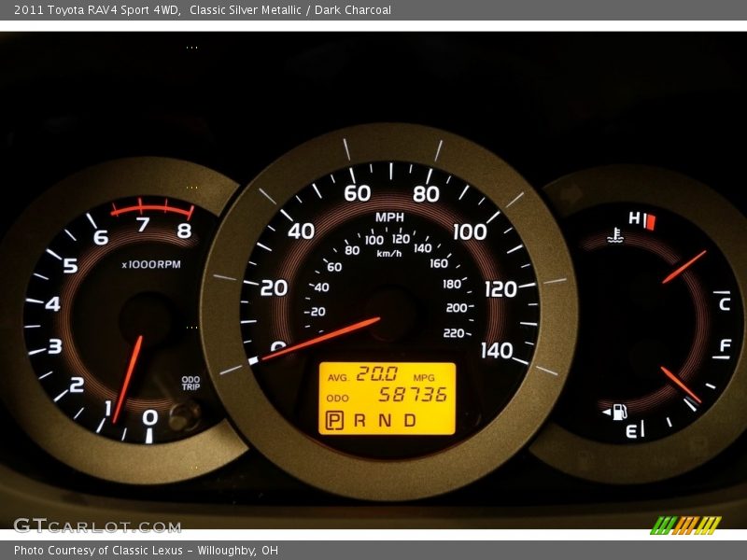Click the ODO TRIP reset knob
This screenshot has width=747, height=560.
pyautogui.click(x=182, y=415)
